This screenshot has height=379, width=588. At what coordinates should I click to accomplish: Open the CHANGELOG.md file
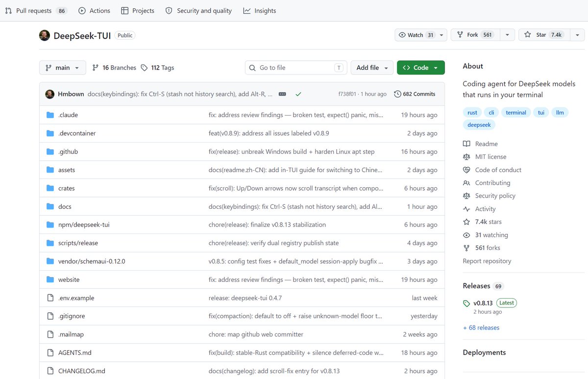[x=82, y=371]
